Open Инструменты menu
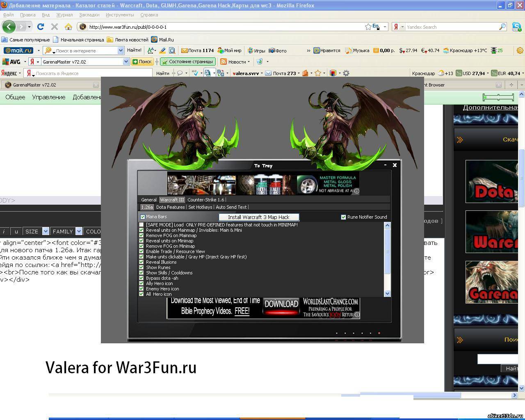 pyautogui.click(x=120, y=15)
